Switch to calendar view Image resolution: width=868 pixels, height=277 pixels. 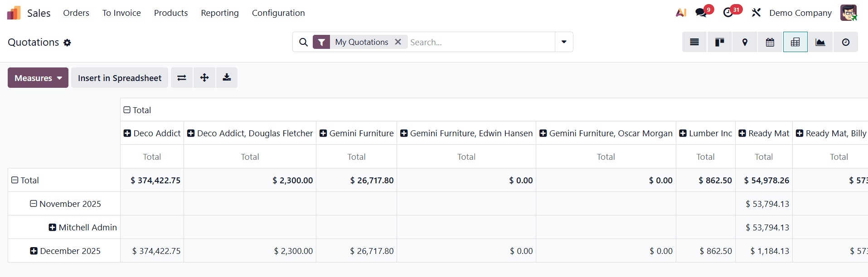[770, 42]
